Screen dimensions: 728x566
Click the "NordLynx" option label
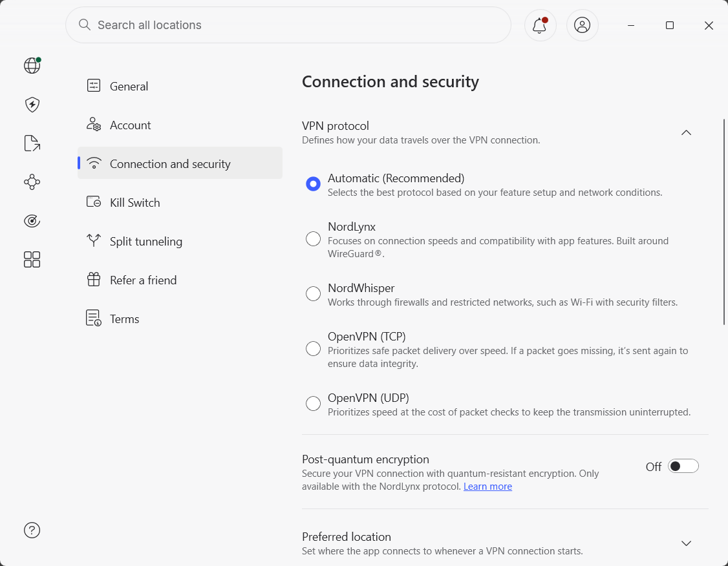[352, 227]
